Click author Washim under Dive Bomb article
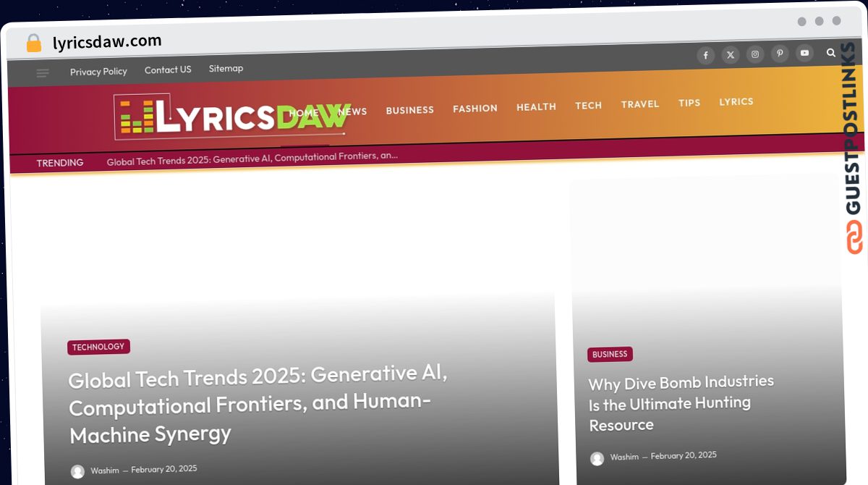The height and width of the screenshot is (485, 868). [x=624, y=457]
